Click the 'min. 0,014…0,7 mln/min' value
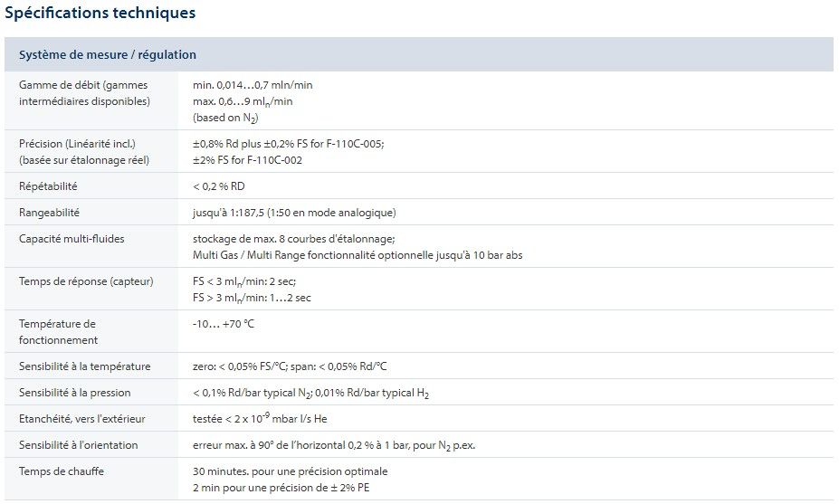839x504 pixels. point(253,85)
